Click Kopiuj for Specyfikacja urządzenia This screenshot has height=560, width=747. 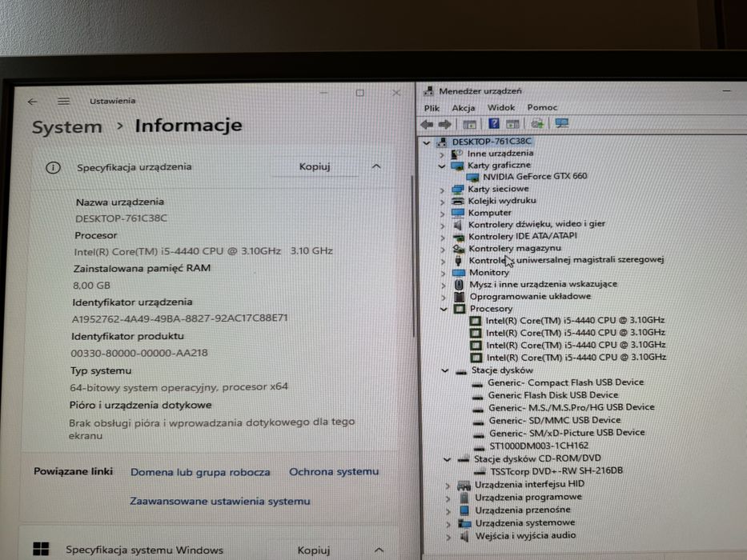[315, 166]
